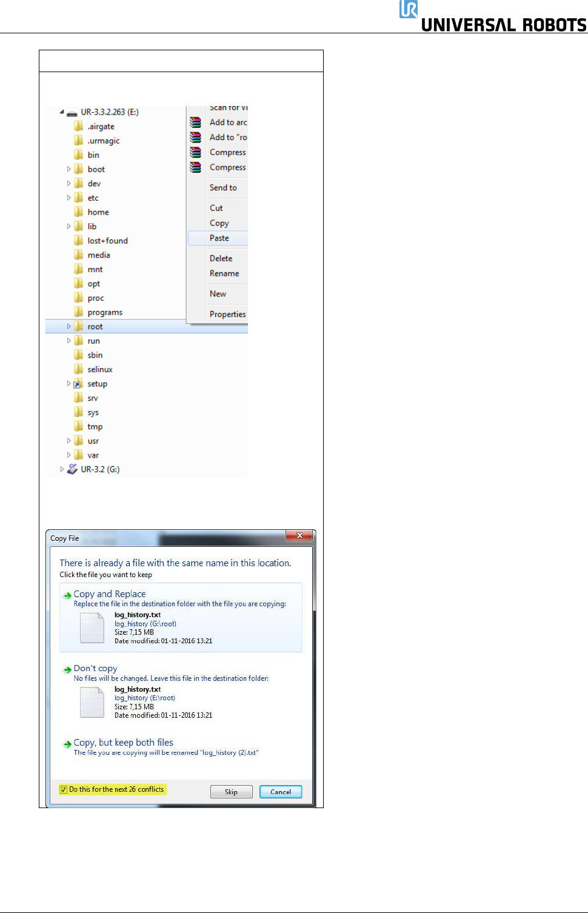The width and height of the screenshot is (588, 913).
Task: Click the UR-3.2 (G:) drive icon
Action: tap(72, 469)
